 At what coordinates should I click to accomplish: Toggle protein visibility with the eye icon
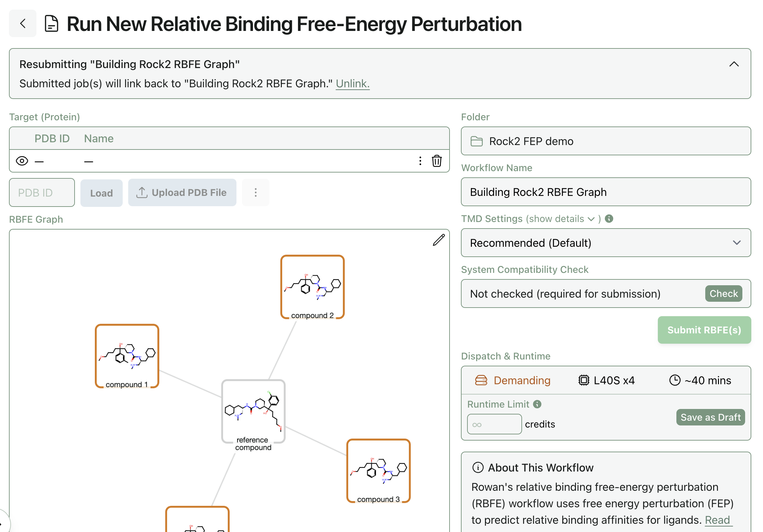pos(22,161)
